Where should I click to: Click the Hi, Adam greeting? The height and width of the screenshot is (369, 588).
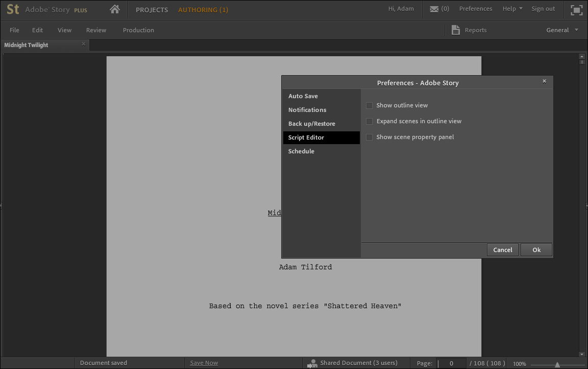click(401, 9)
